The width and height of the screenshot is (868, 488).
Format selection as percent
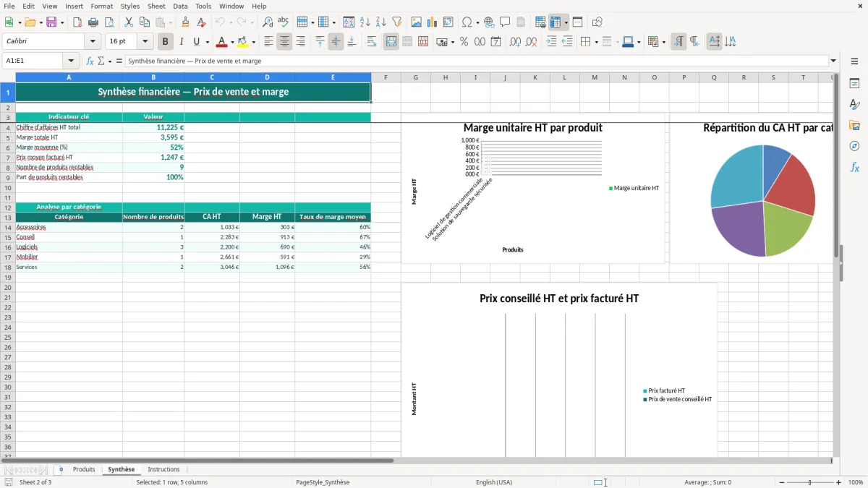[x=464, y=42]
